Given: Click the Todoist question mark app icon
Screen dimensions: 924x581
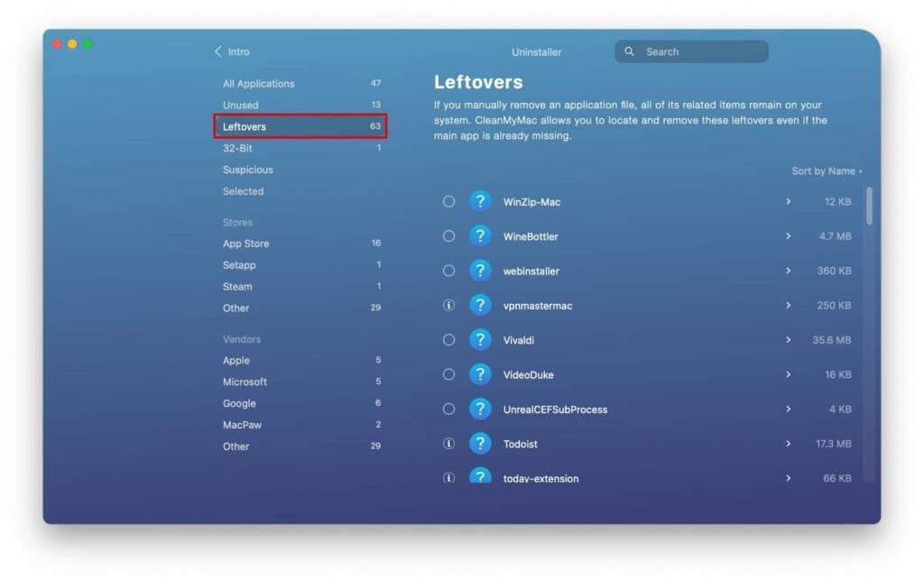Looking at the screenshot, I should [x=480, y=444].
